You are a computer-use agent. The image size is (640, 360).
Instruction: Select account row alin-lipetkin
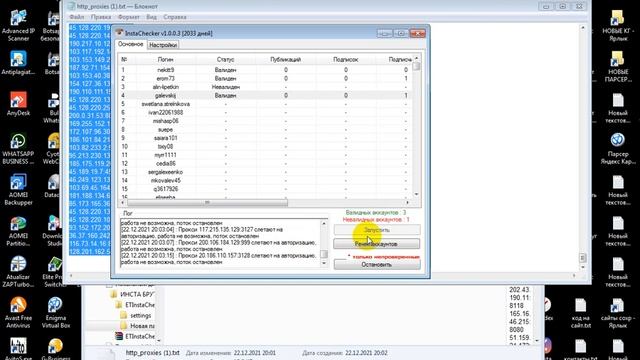(x=265, y=87)
